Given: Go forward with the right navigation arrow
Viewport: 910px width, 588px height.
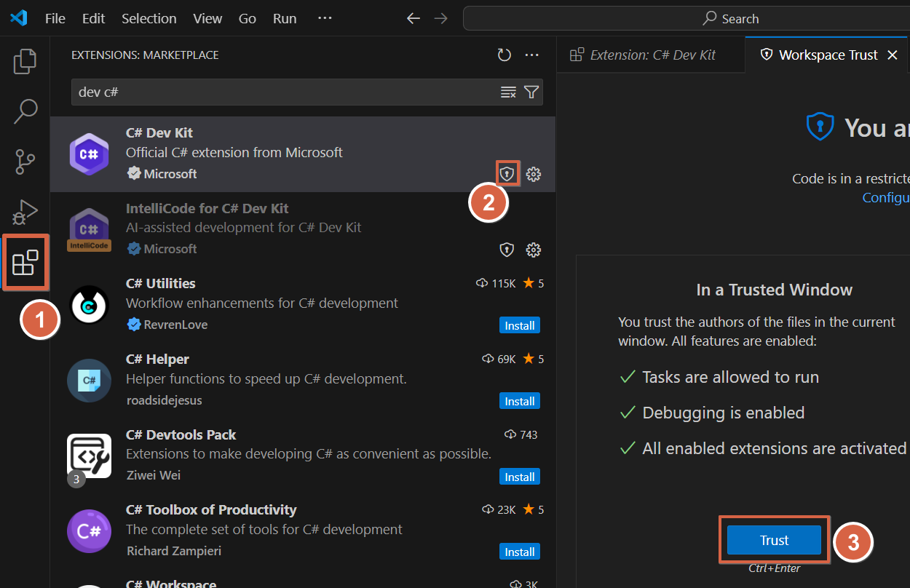Looking at the screenshot, I should coord(440,18).
